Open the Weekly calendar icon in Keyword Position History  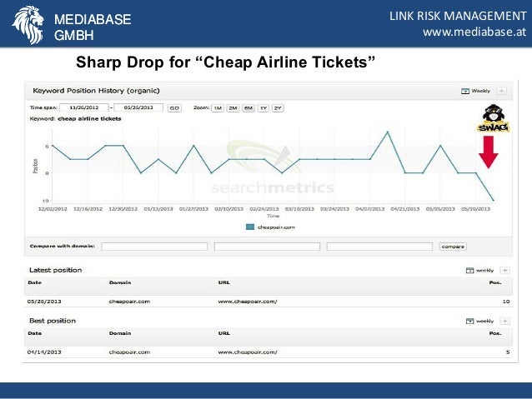point(465,91)
